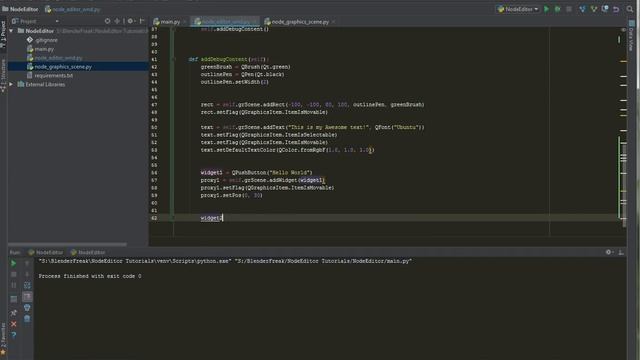
Task: Collapse the NodeEditor root folder
Action: pyautogui.click(x=11, y=31)
